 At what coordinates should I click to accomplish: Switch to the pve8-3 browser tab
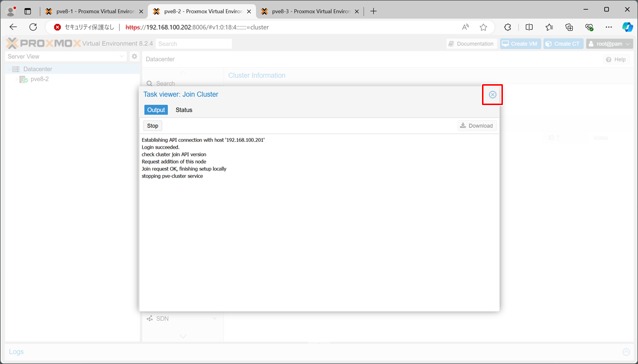pyautogui.click(x=309, y=11)
